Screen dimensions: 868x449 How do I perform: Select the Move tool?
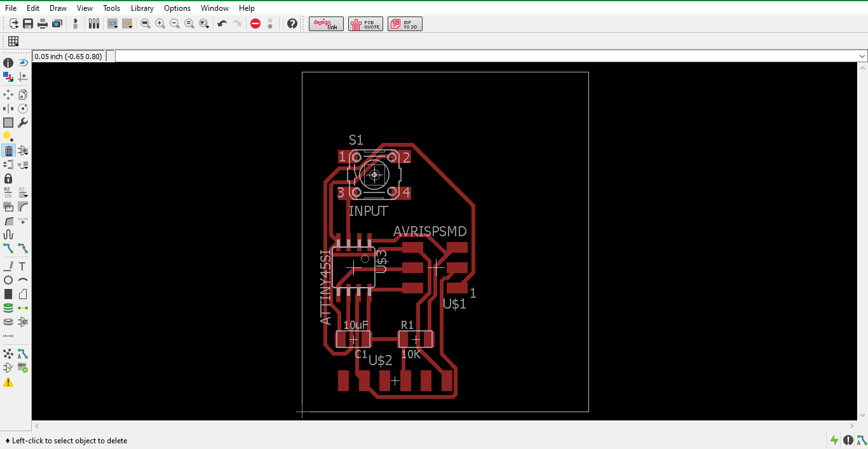8,95
